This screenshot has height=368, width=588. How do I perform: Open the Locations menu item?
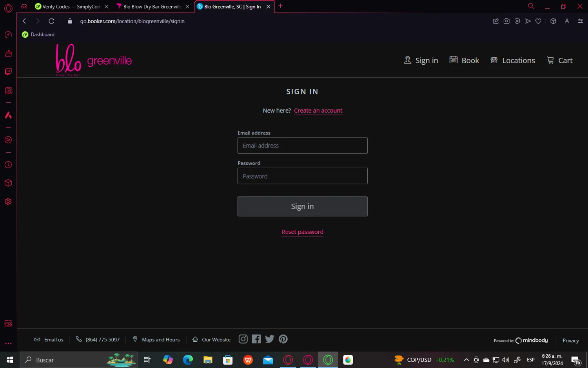pos(513,60)
